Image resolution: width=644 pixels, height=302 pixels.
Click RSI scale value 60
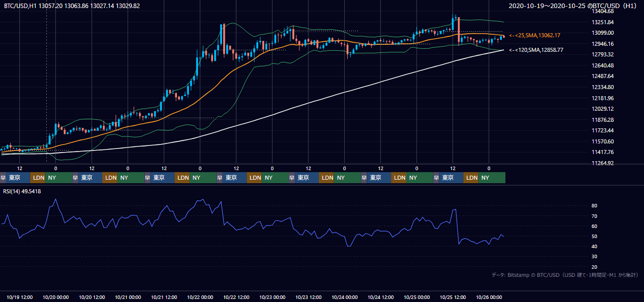(x=595, y=226)
